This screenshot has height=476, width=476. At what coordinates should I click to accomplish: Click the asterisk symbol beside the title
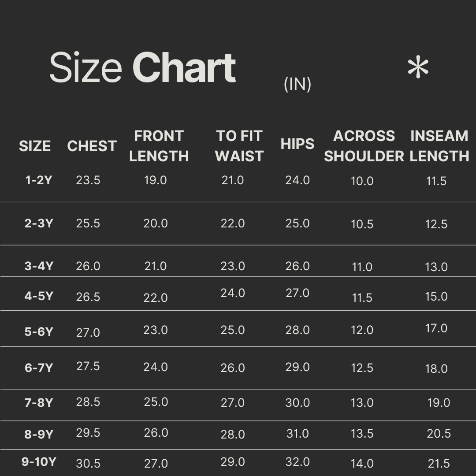pos(418,69)
